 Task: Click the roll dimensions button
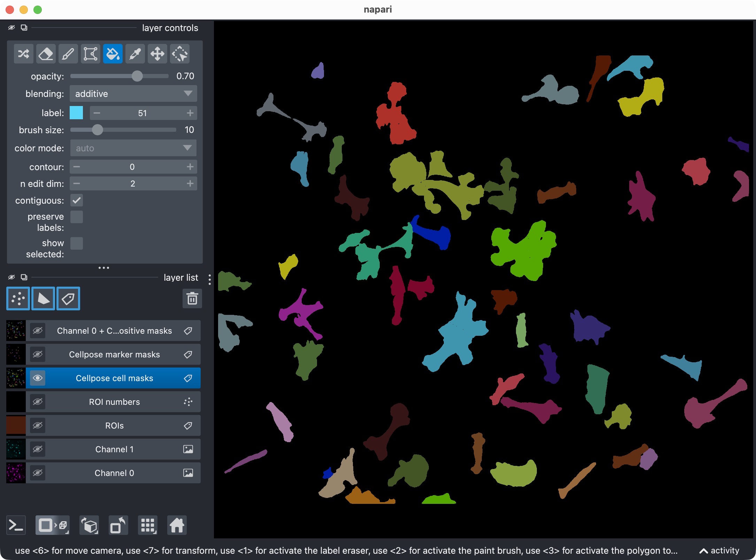click(x=89, y=525)
